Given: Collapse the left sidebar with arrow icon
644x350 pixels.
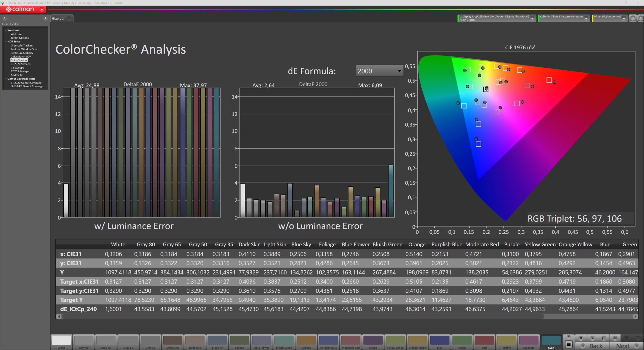Looking at the screenshot, I should coord(45,18).
